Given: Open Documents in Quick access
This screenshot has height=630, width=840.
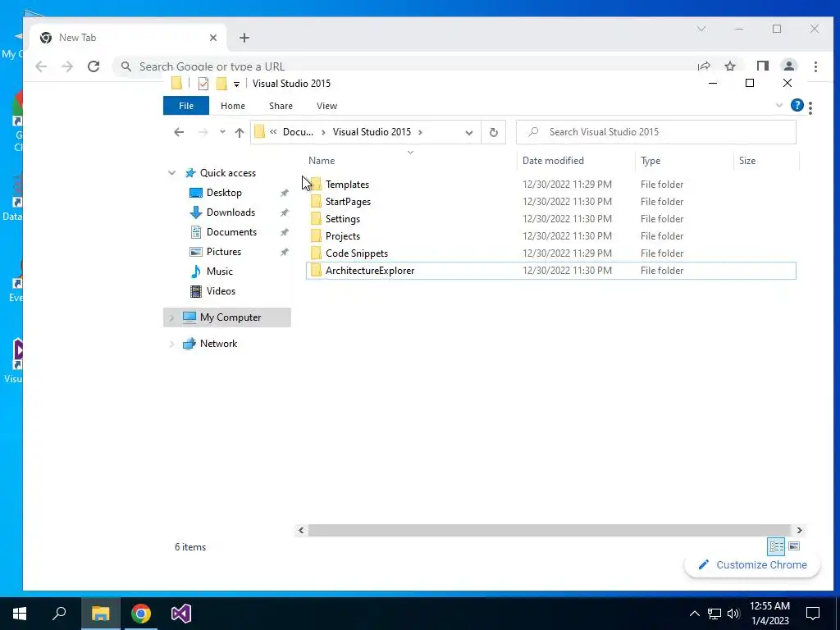Looking at the screenshot, I should [x=231, y=232].
